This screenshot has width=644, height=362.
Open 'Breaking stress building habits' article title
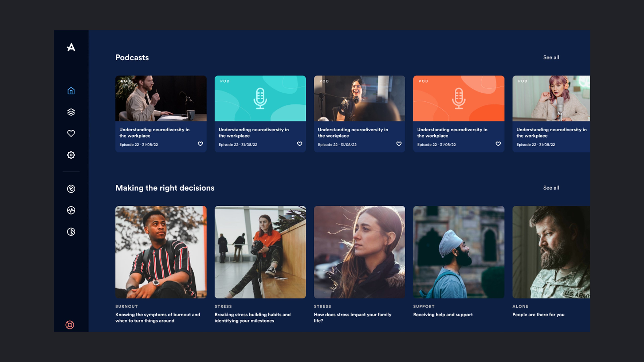click(253, 318)
